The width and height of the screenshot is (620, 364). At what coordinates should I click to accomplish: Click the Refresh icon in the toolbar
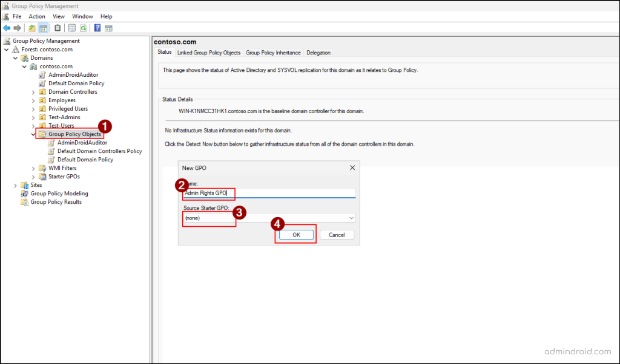pyautogui.click(x=83, y=27)
